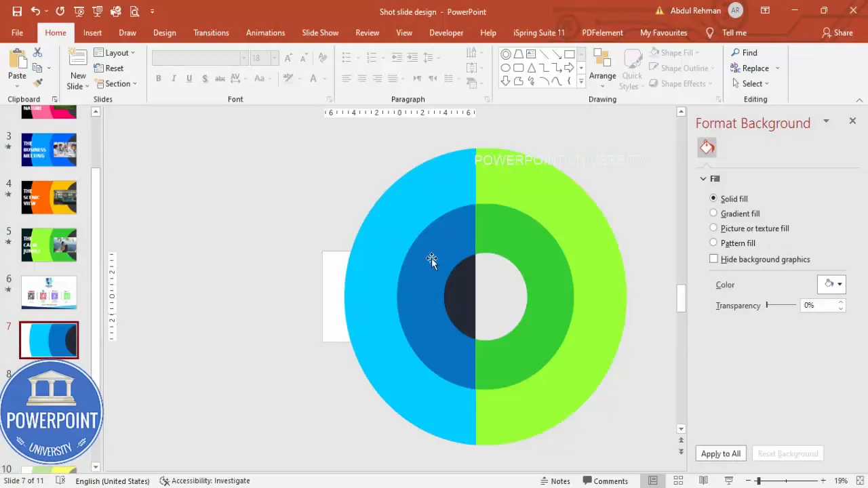Select the Fill paint bucket tab icon
Image resolution: width=868 pixels, height=488 pixels.
tap(707, 147)
